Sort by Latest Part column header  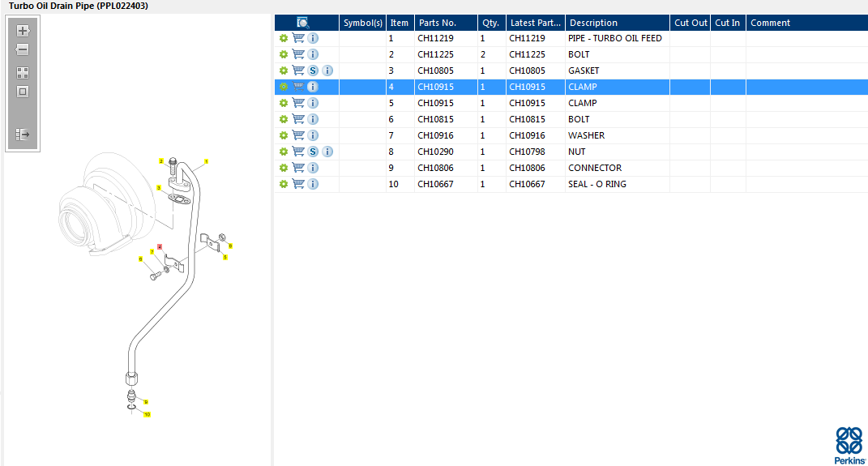click(535, 23)
